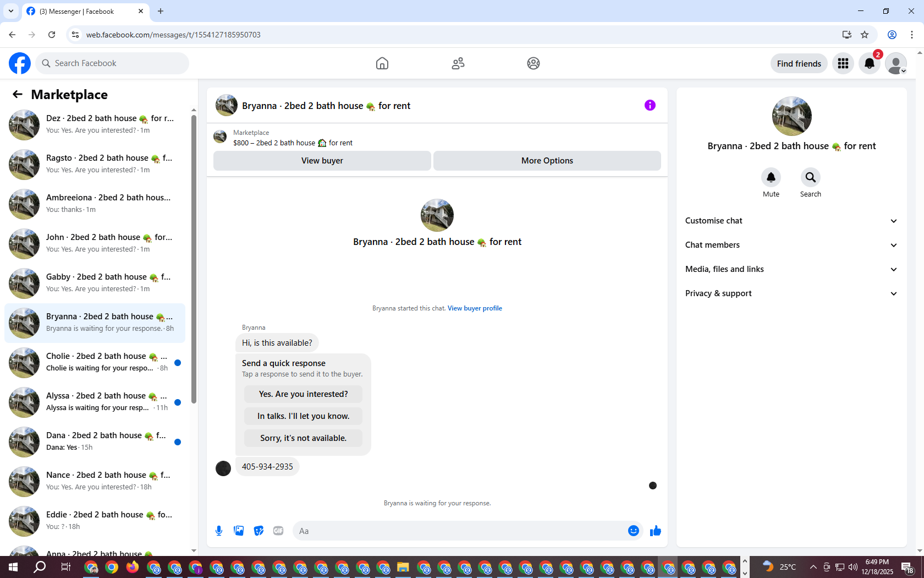The image size is (924, 578).
Task: Close the Messenger browser tab
Action: coord(141,11)
